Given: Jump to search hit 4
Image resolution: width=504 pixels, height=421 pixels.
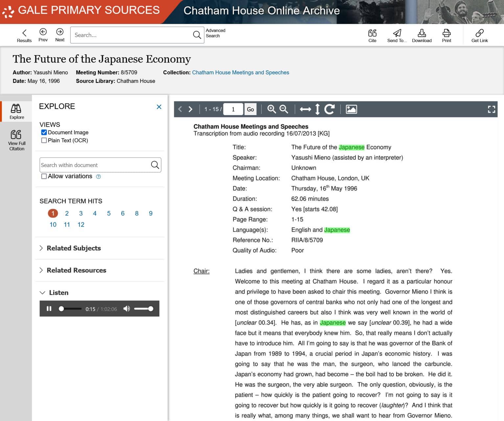Looking at the screenshot, I should point(95,213).
